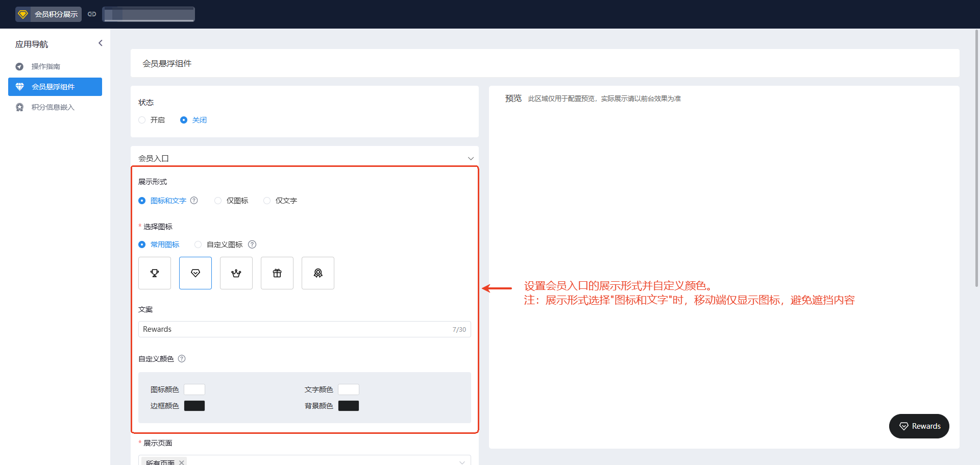The width and height of the screenshot is (980, 465).
Task: Open the 背景颜色 color swatch
Action: [349, 406]
